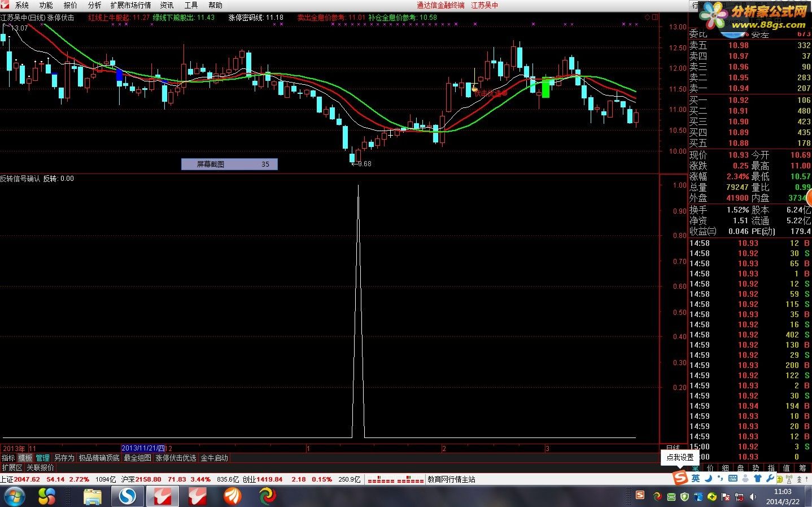This screenshot has height=507, width=812.
Task: Switch to 细 detail tab
Action: (726, 468)
